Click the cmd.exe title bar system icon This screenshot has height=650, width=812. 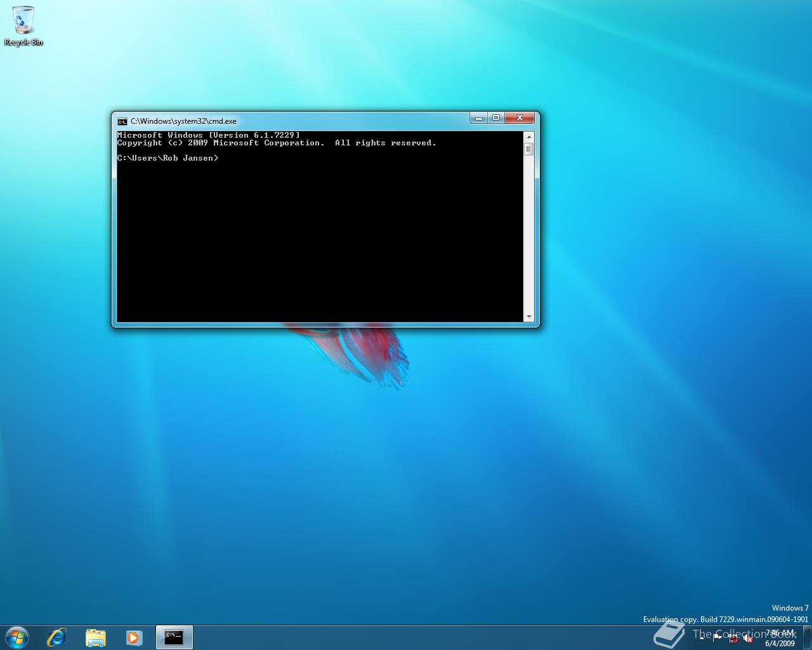pyautogui.click(x=122, y=121)
